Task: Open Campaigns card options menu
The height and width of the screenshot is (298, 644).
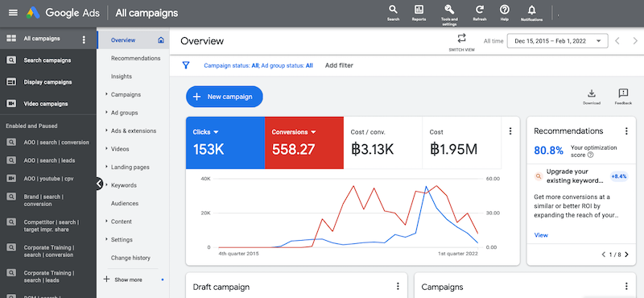Action: point(626,287)
